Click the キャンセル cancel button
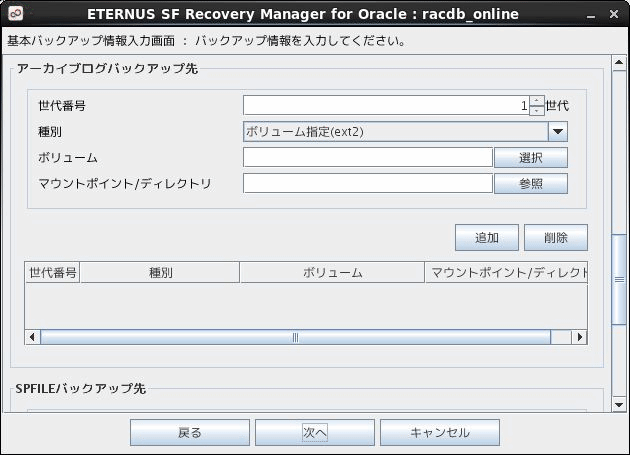 click(x=440, y=432)
